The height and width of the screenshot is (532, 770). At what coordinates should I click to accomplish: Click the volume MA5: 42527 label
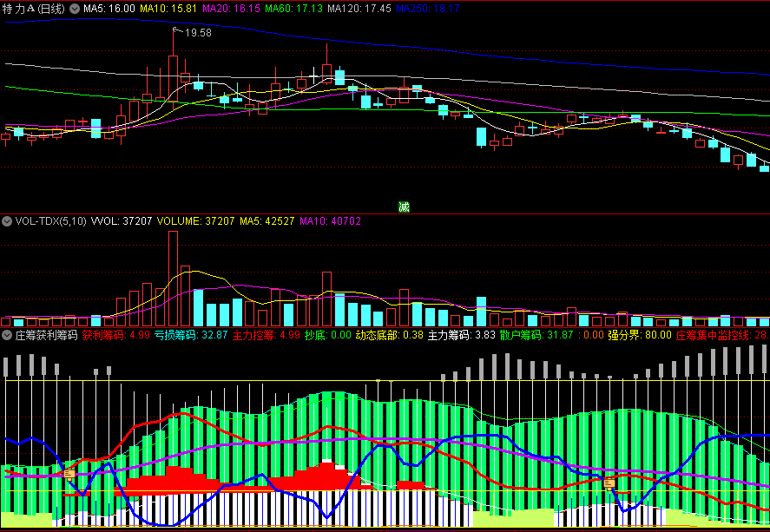coord(267,221)
